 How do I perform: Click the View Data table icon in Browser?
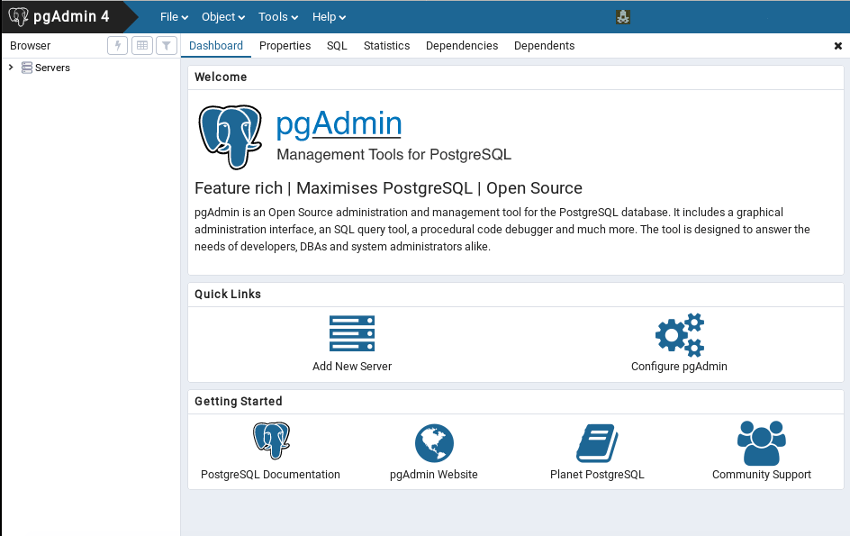(x=142, y=46)
